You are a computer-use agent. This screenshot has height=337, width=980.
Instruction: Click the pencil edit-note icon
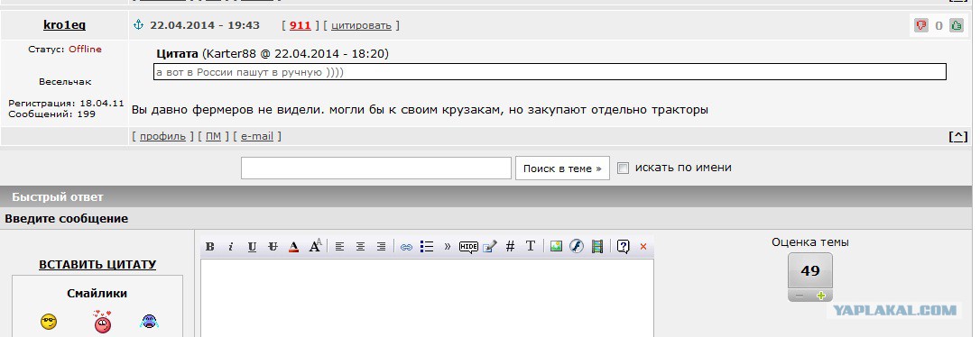(490, 247)
